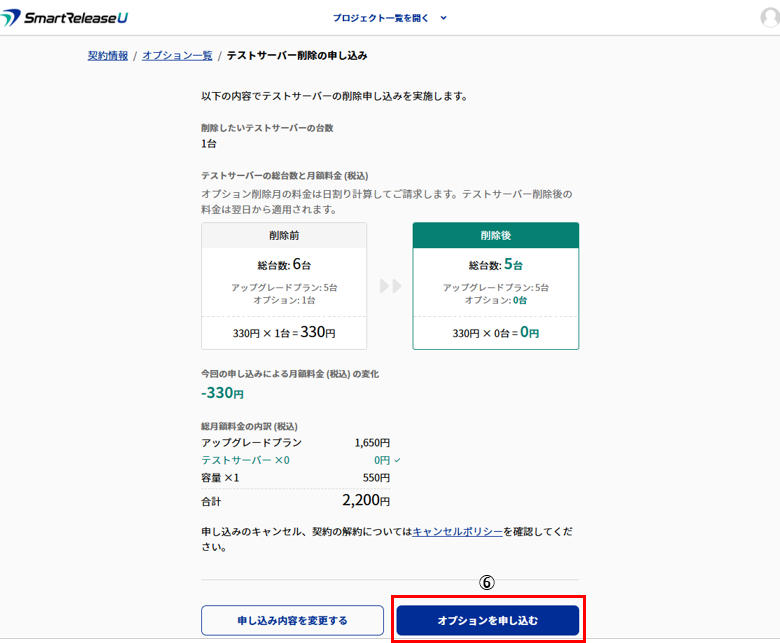Click the アップグレードプラン 1,650円 row
The image size is (780, 643).
[x=295, y=442]
